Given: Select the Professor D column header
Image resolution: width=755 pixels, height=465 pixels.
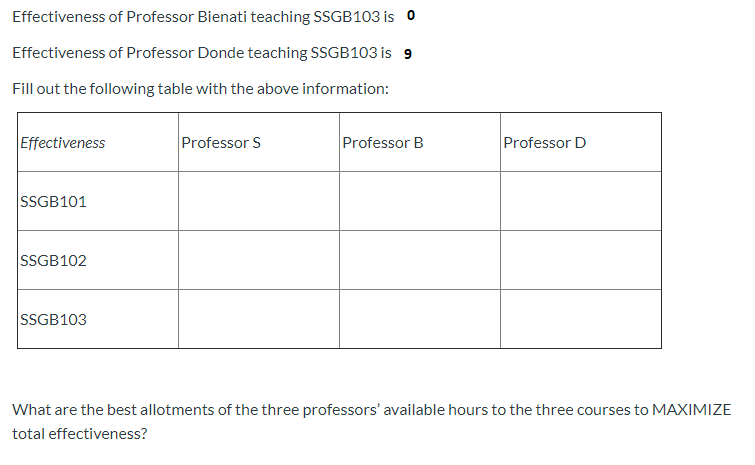Looking at the screenshot, I should (x=545, y=143).
